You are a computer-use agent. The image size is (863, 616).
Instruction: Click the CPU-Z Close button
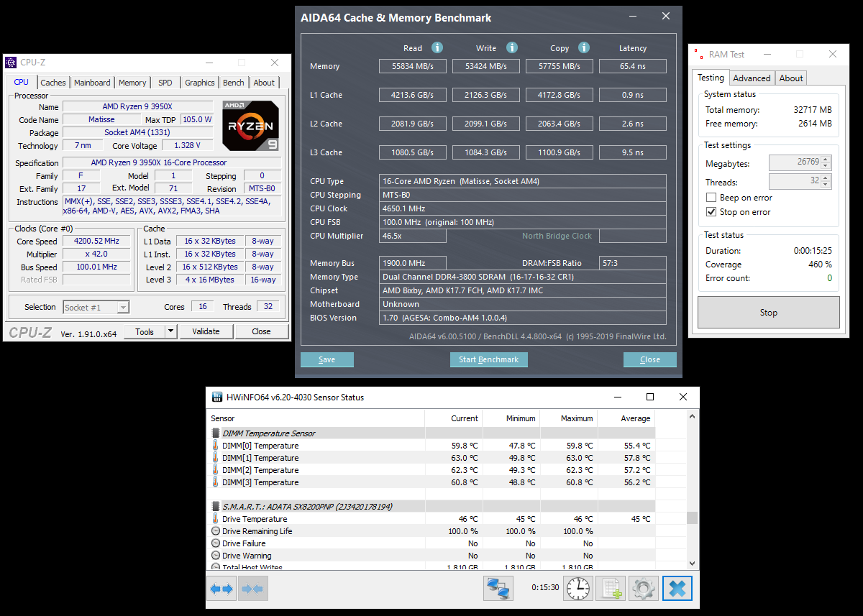click(262, 331)
